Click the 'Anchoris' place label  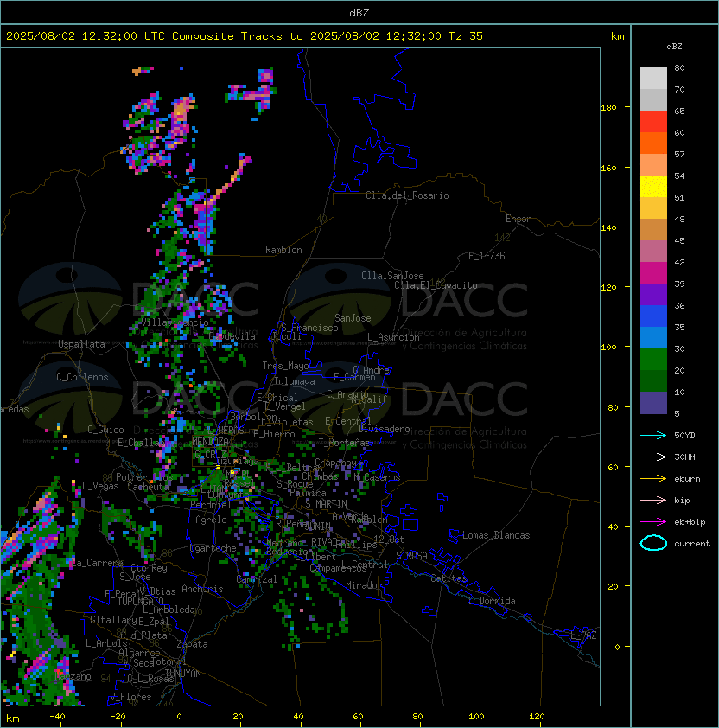click(x=202, y=589)
